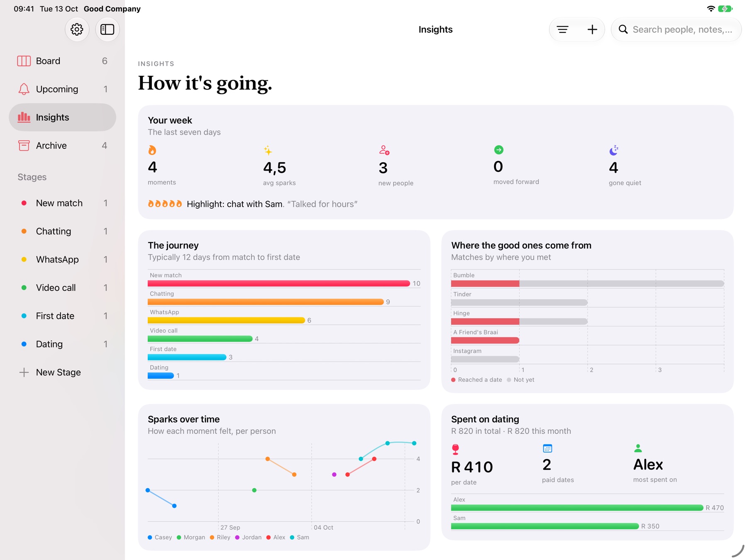Select the New match stage
This screenshot has height=560, width=747.
point(62,203)
